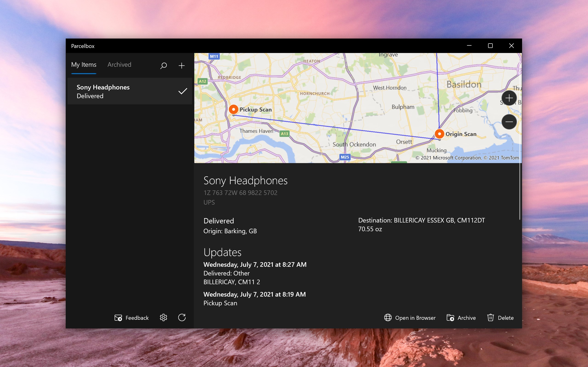
Task: Open the search for tracked parcels
Action: point(163,65)
